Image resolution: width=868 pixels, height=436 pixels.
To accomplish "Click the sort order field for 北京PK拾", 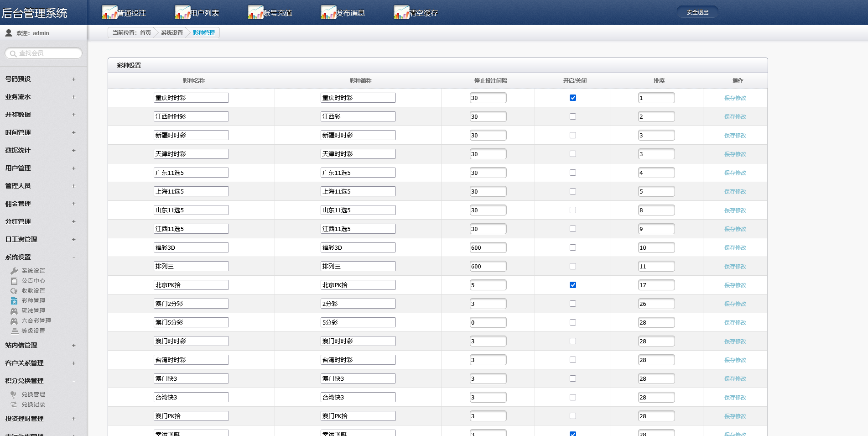I will coord(656,285).
